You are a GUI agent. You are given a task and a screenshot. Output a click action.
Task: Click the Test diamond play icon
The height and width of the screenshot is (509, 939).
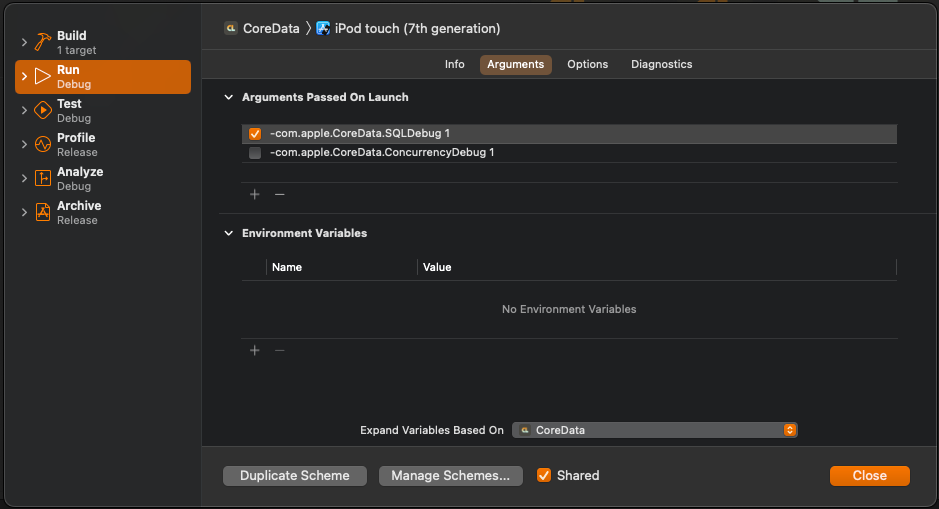[43, 110]
